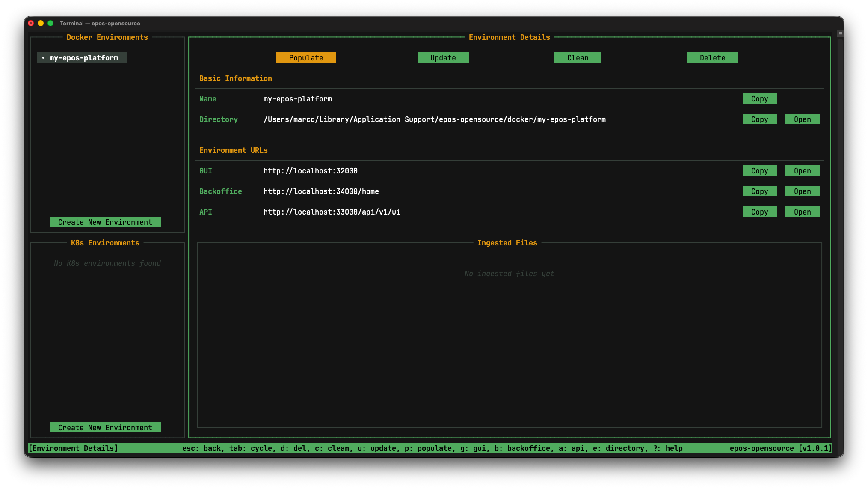Screen dimensions: 868x489
Task: Click the Delete environment button
Action: [712, 57]
